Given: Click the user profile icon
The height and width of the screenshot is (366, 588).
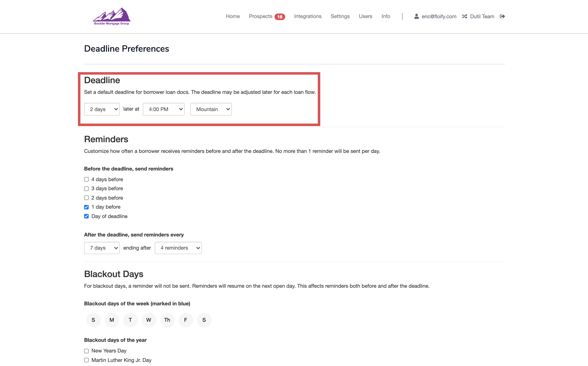Looking at the screenshot, I should tap(416, 16).
